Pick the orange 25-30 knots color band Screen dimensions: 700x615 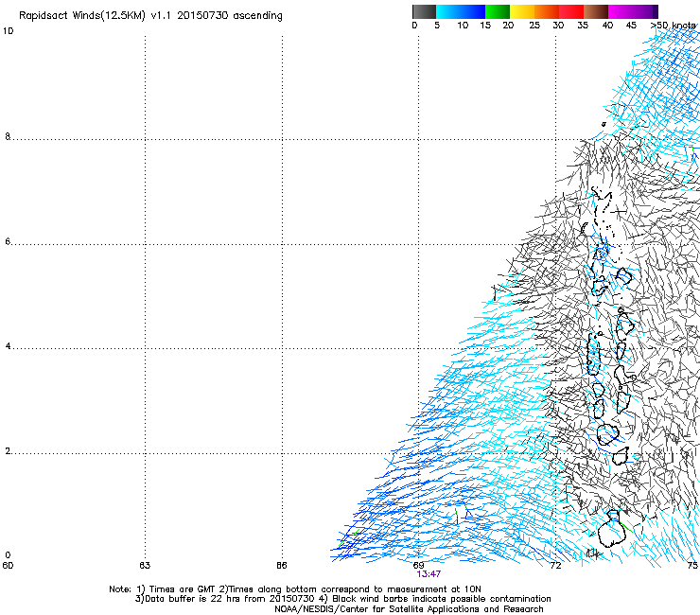point(547,11)
